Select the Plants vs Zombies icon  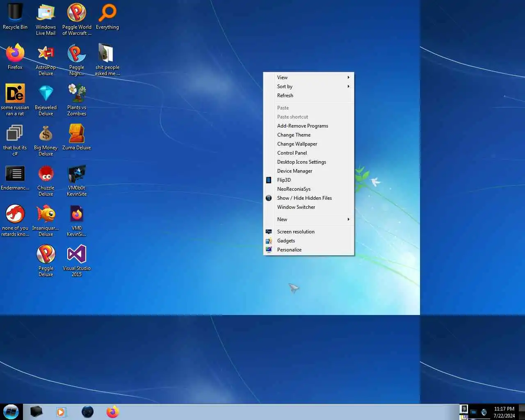77,100
